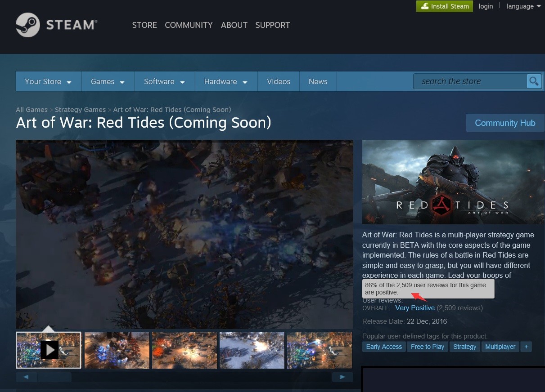Open the Community Hub
Image resolution: width=545 pixels, height=392 pixels.
(505, 123)
